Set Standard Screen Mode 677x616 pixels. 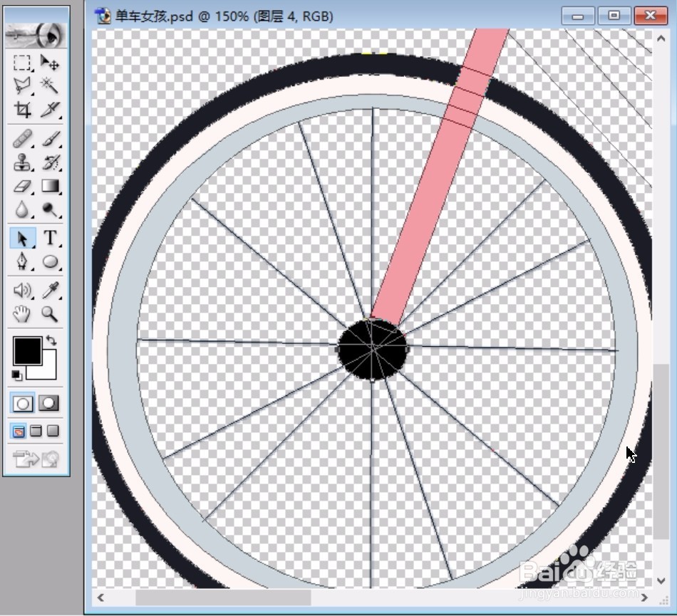tap(18, 431)
